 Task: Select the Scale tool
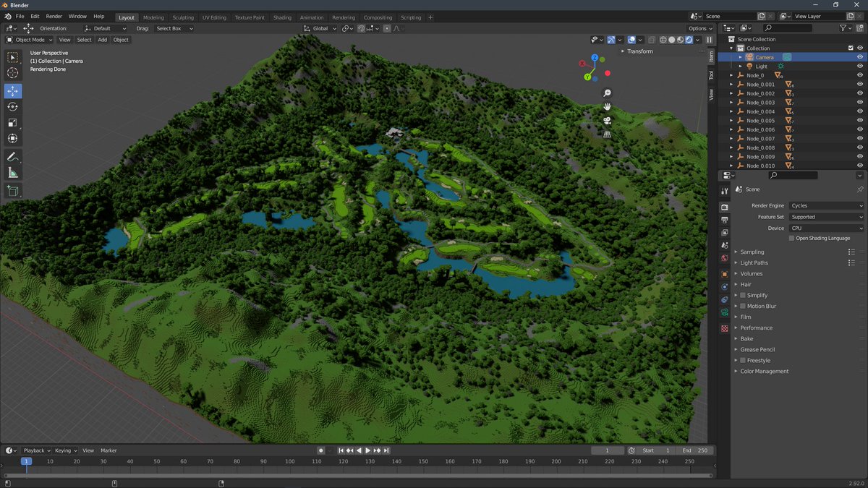12,123
